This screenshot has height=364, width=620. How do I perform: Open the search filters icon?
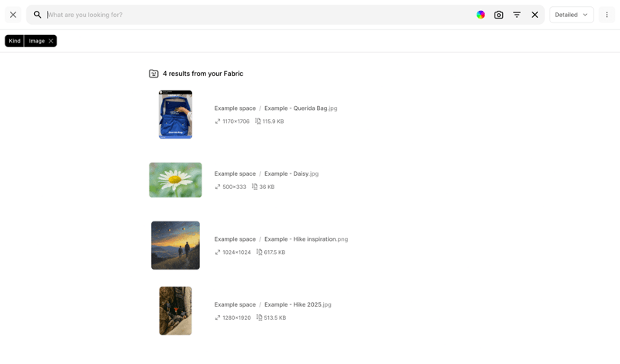click(517, 15)
